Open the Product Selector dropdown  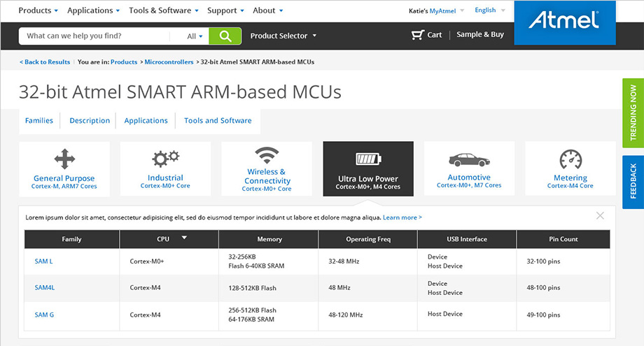[x=283, y=36]
